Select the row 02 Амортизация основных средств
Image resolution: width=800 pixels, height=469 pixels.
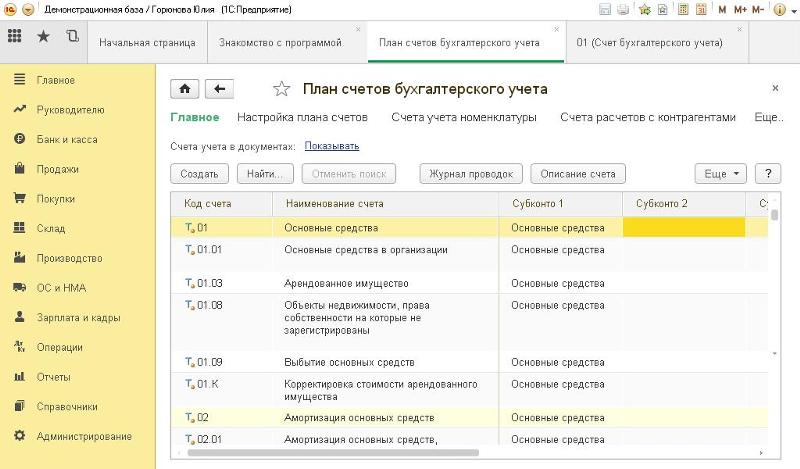pyautogui.click(x=469, y=417)
